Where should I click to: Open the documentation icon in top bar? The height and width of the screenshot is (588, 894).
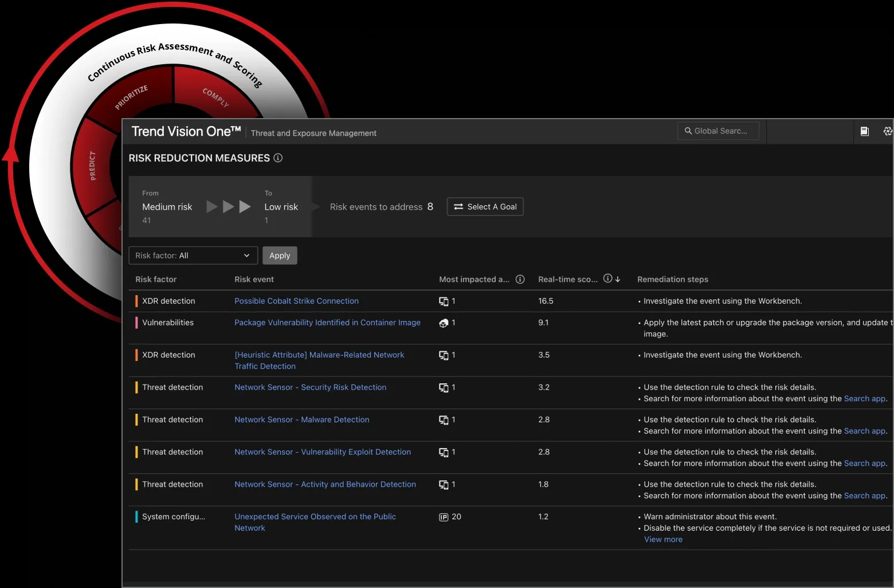coord(865,131)
